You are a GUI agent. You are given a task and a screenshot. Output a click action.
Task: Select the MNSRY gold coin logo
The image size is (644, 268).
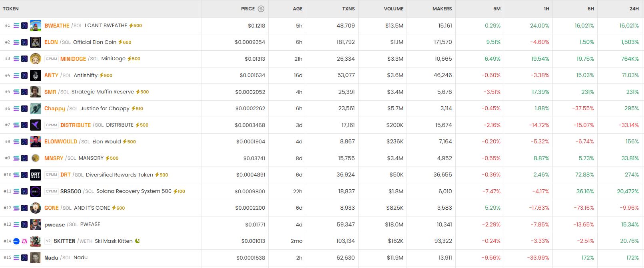tap(36, 158)
